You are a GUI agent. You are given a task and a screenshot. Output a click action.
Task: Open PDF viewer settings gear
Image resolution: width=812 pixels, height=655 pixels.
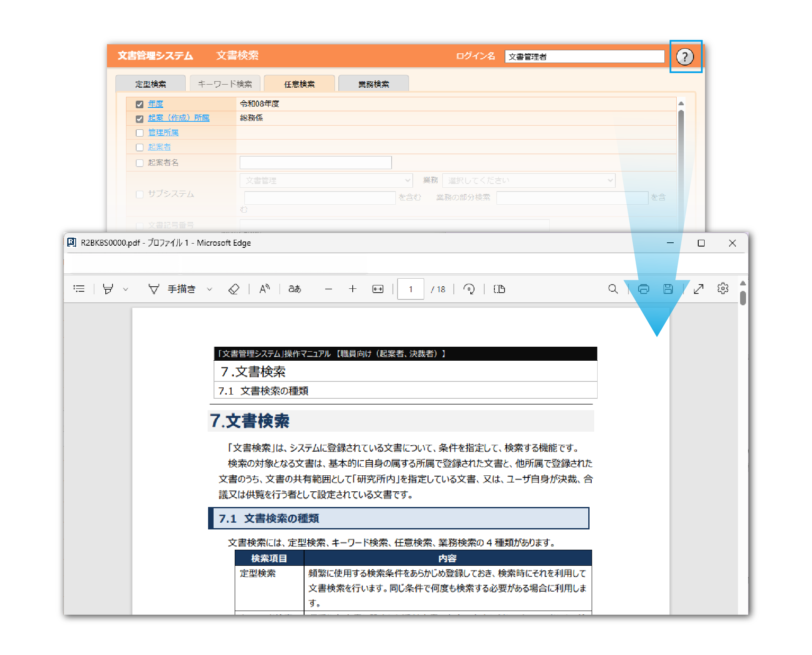tap(723, 288)
